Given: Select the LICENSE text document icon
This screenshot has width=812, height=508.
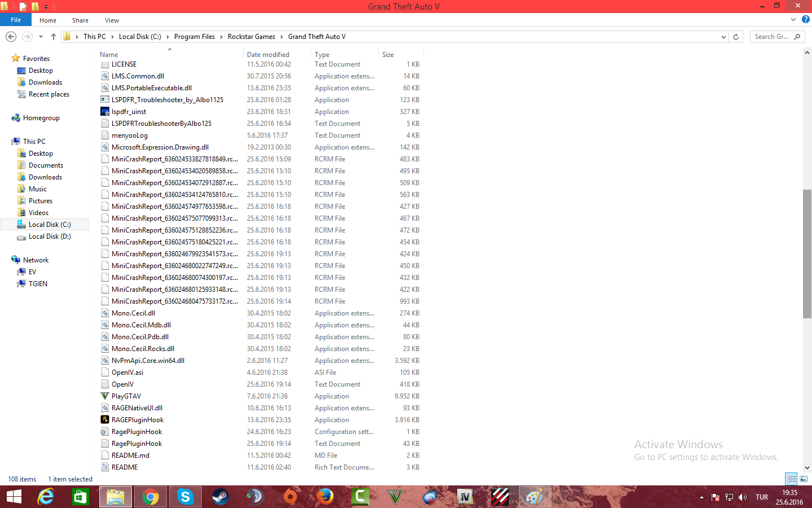Looking at the screenshot, I should (105, 64).
